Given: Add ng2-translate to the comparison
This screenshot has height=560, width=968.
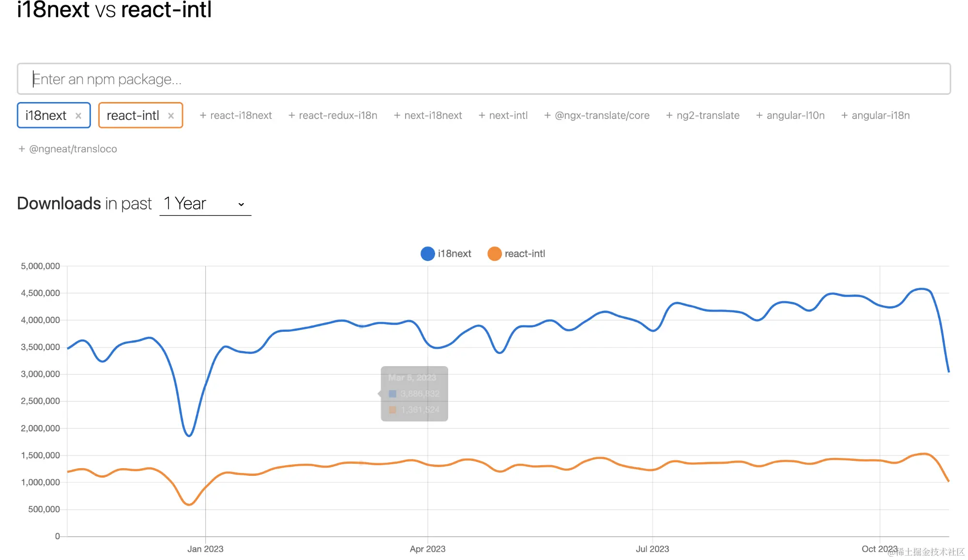Looking at the screenshot, I should click(703, 116).
